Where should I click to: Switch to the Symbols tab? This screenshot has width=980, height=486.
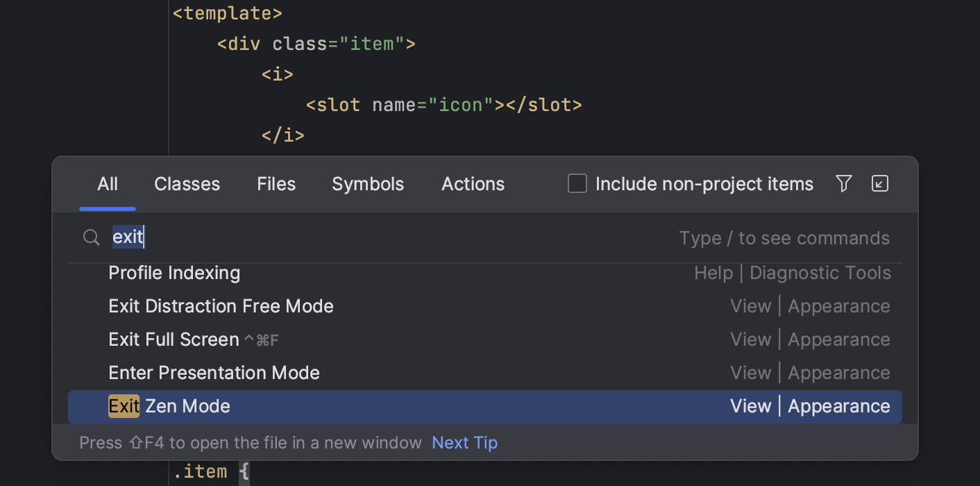pos(368,184)
